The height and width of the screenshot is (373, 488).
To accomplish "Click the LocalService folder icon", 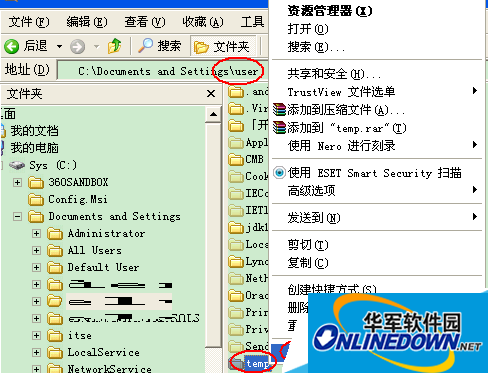I will point(55,353).
